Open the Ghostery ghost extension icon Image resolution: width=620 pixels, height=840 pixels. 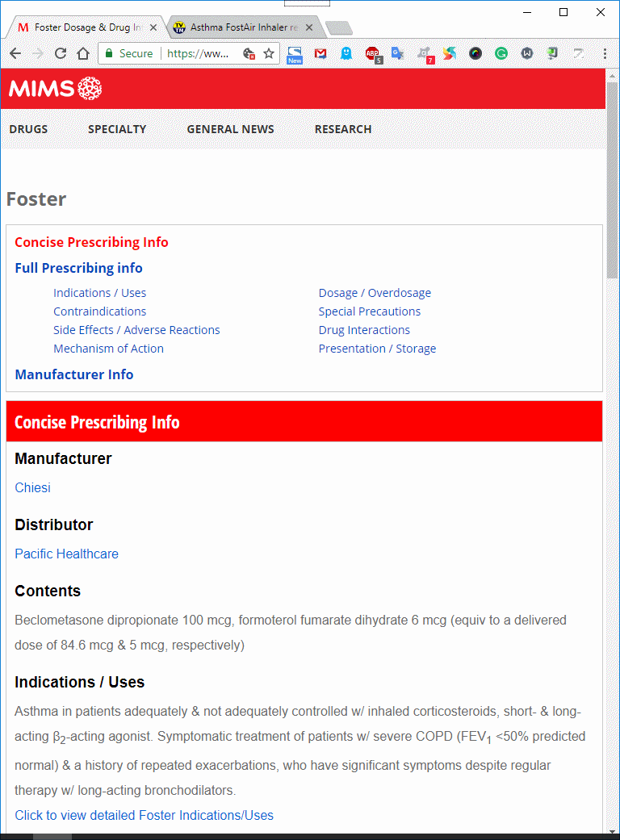coord(346,53)
